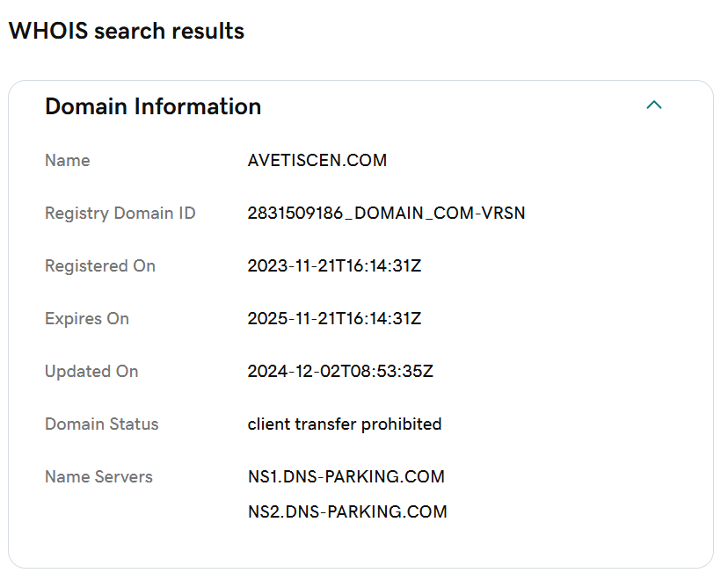Click the Domain Status label
Viewport: 728px width, 580px height.
click(102, 424)
